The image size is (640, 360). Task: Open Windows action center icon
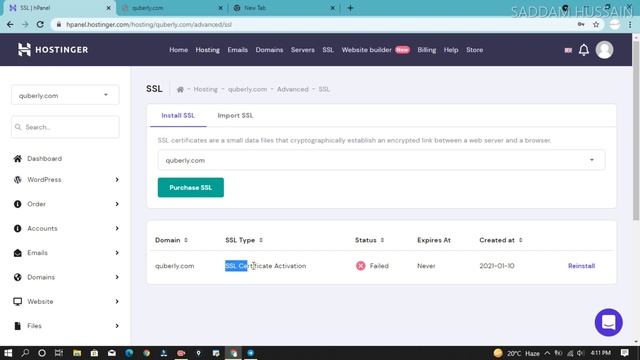click(x=624, y=353)
